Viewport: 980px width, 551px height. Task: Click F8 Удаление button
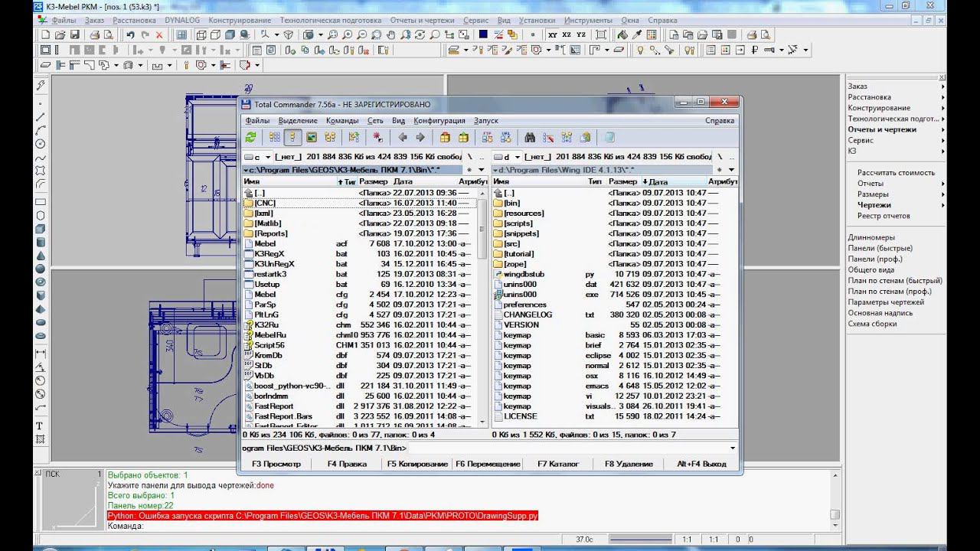[x=629, y=464]
